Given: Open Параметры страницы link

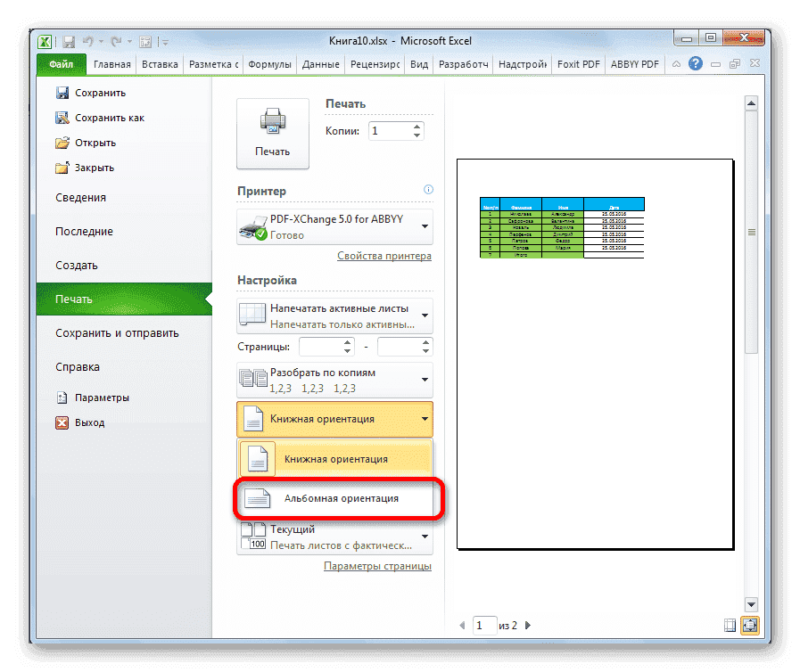Looking at the screenshot, I should (x=378, y=566).
